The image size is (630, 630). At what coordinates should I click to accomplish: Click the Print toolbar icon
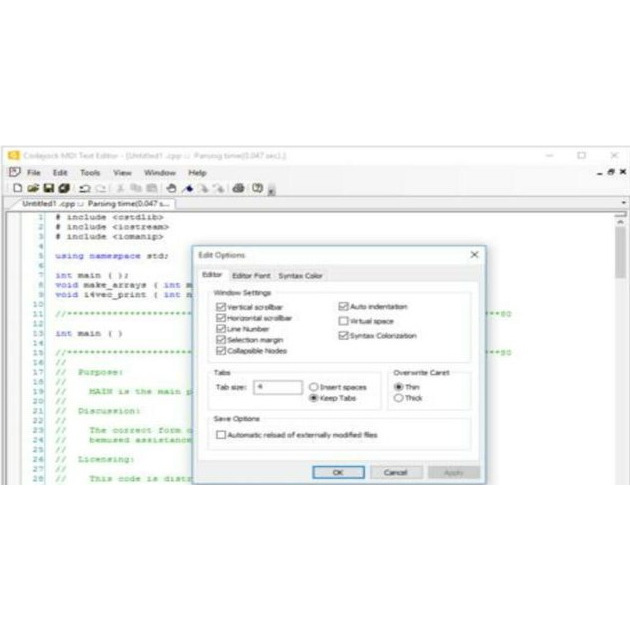[x=238, y=188]
